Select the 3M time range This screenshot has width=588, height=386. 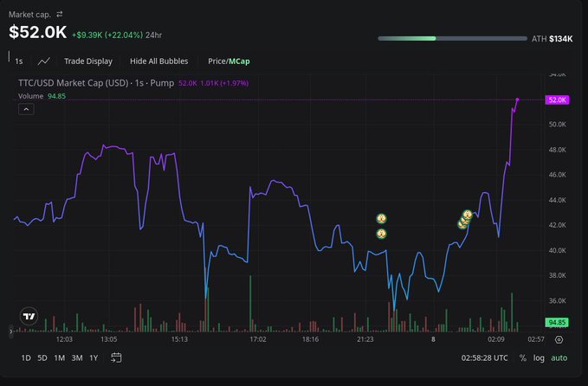coord(77,358)
